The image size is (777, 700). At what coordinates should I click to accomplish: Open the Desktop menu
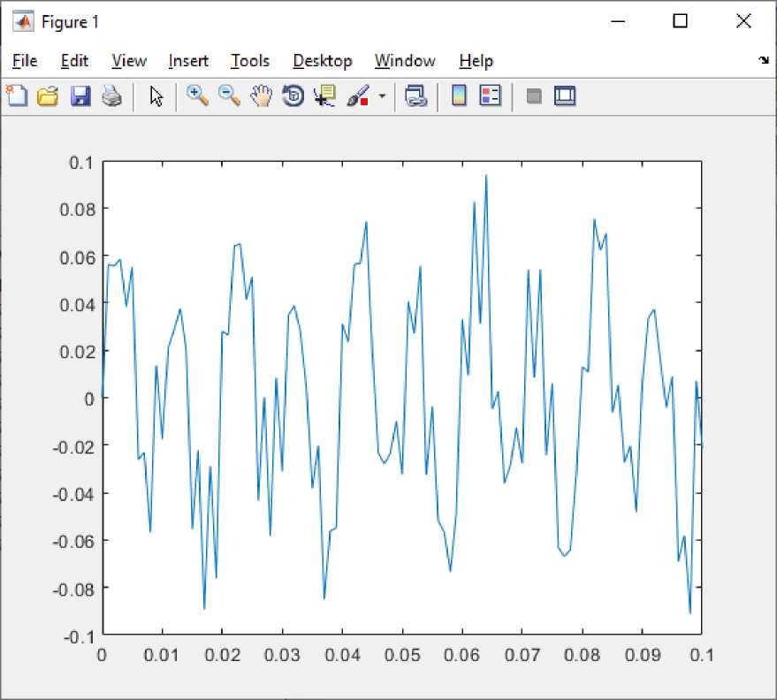coord(323,61)
